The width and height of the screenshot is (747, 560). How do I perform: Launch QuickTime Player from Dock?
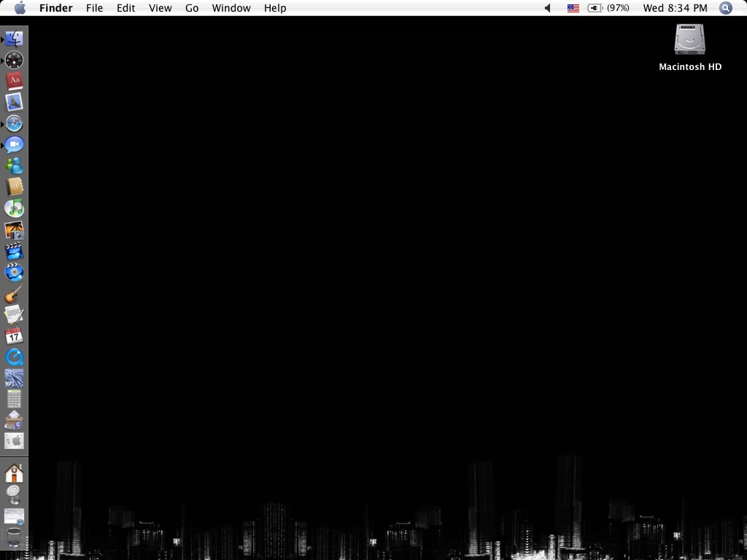point(15,357)
